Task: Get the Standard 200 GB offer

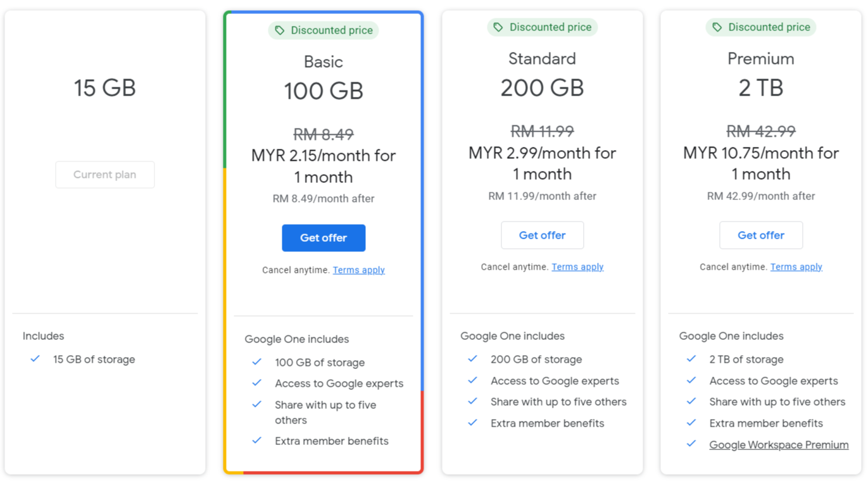Action: click(542, 235)
